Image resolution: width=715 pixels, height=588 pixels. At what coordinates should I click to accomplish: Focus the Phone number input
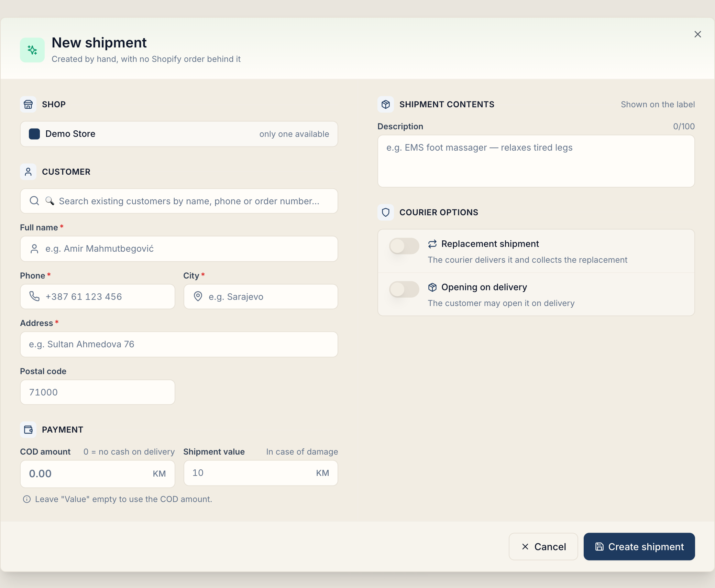point(98,296)
